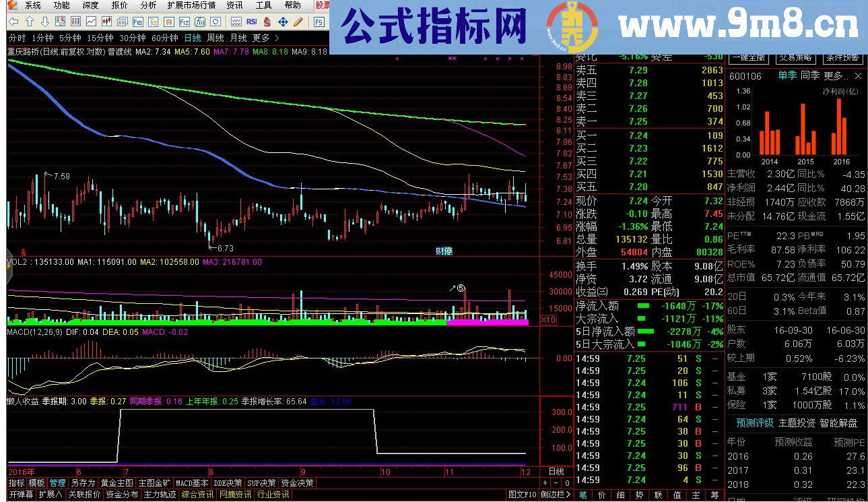Open the 工具 menu
The image size is (868, 502).
pyautogui.click(x=263, y=6)
